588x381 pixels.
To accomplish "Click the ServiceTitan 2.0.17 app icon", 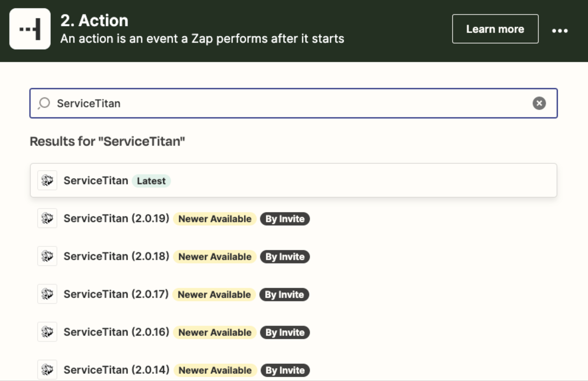I will 47,294.
